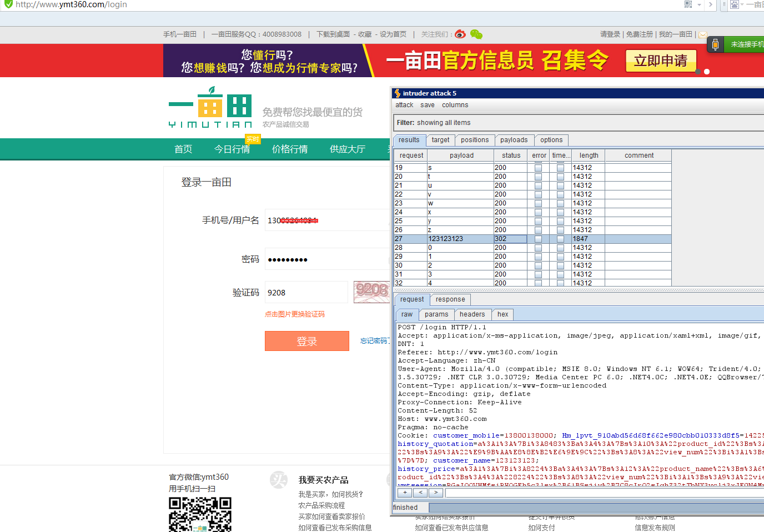This screenshot has width=764, height=532.
Task: Click the 验证码 captcha input field
Action: (306, 292)
